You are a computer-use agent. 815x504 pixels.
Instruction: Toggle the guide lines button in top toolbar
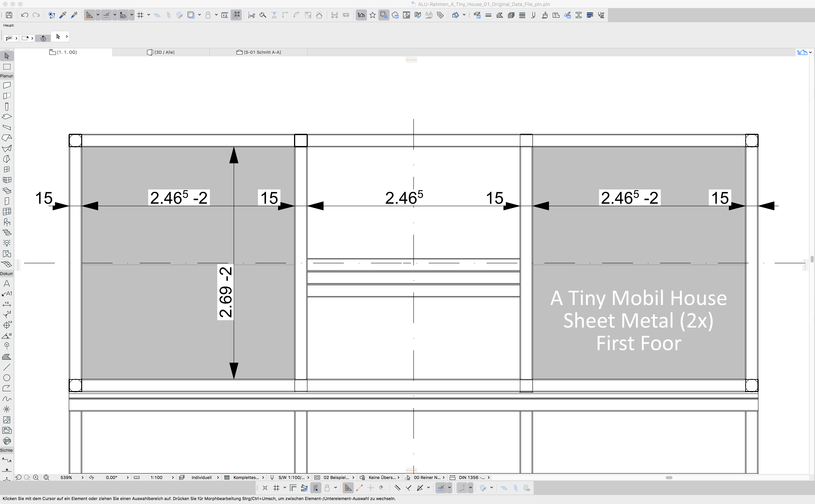pos(89,15)
